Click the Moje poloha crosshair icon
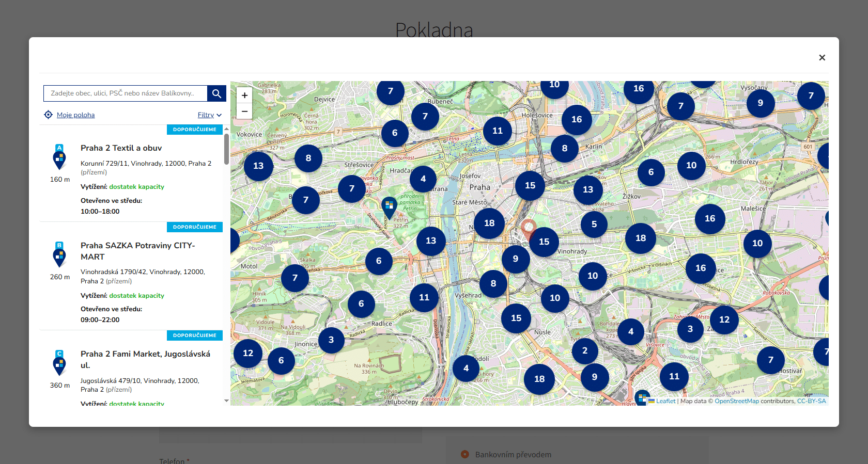Image resolution: width=868 pixels, height=464 pixels. [x=48, y=115]
